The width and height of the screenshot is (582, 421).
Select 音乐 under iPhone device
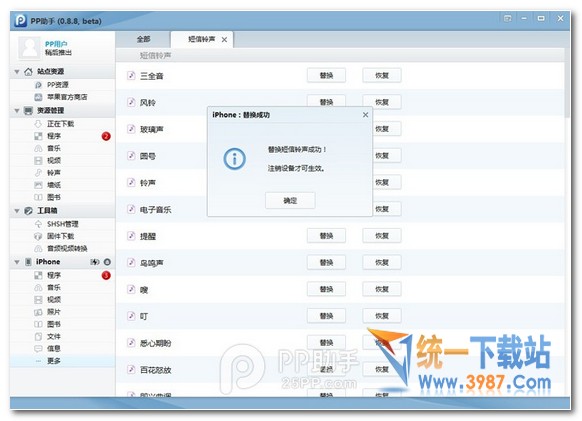tap(54, 288)
